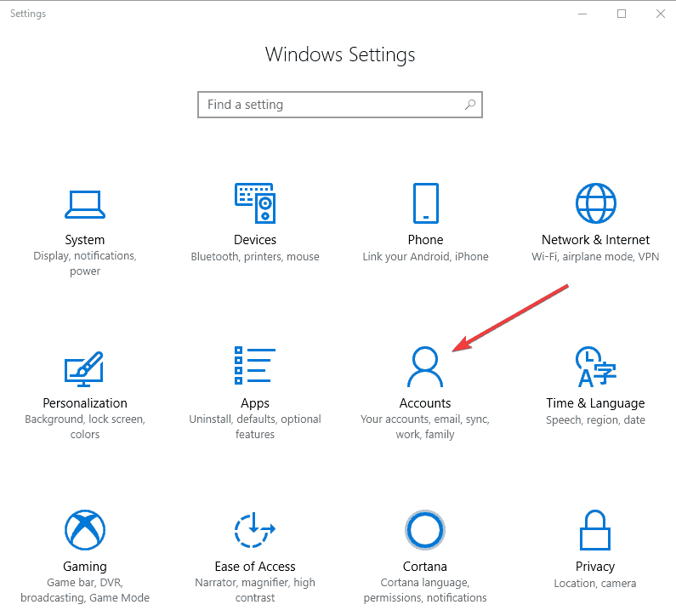Click the Phone label
Screen dimensions: 676x616
pyautogui.click(x=425, y=240)
